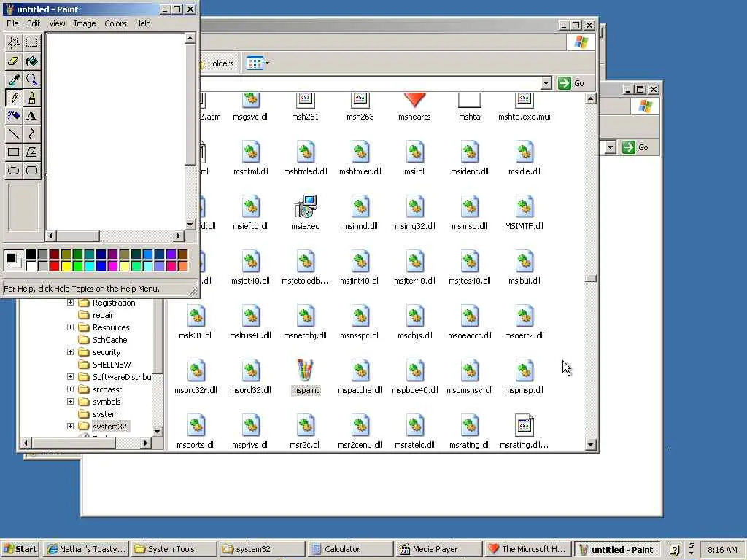Click the help icon in system tray
Image resolution: width=747 pixels, height=560 pixels.
(x=673, y=550)
